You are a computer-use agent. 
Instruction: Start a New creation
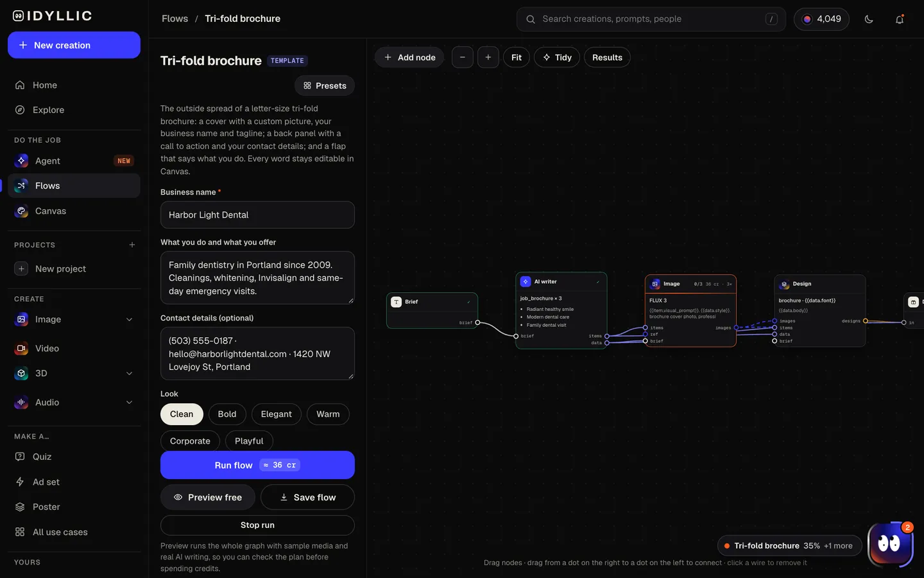tap(74, 45)
